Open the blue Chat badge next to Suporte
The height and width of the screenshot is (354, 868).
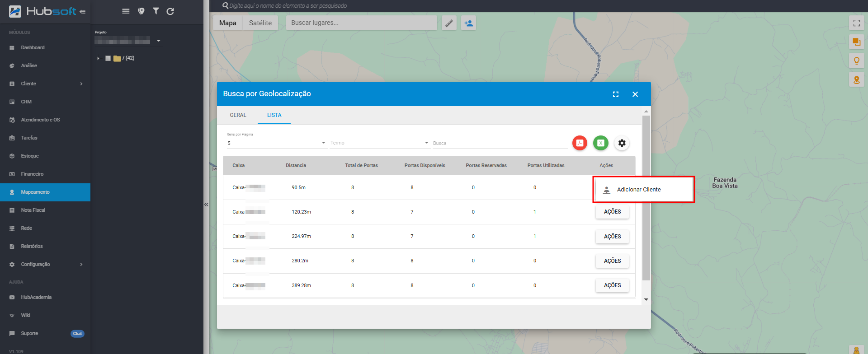[x=77, y=334]
